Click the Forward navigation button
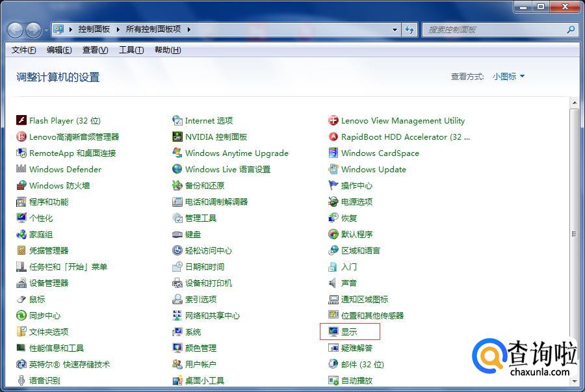Screen dimensions: 585x392 point(34,30)
